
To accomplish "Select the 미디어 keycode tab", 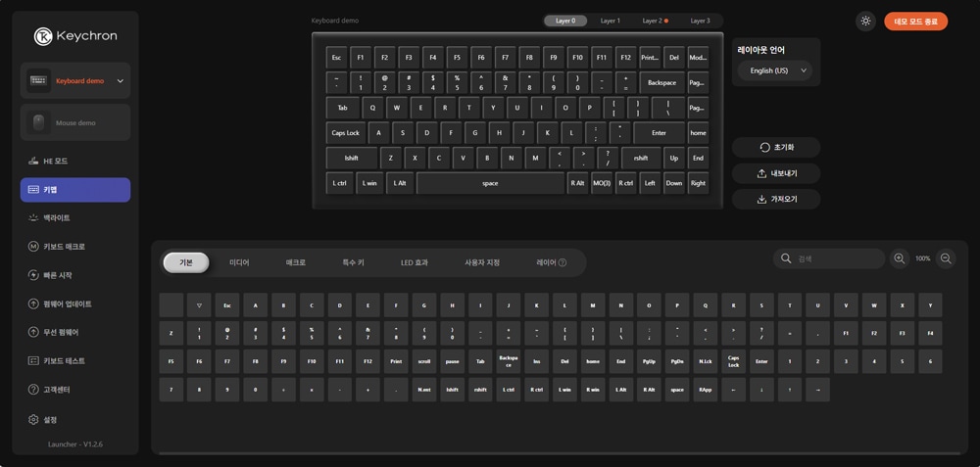I will [x=239, y=262].
